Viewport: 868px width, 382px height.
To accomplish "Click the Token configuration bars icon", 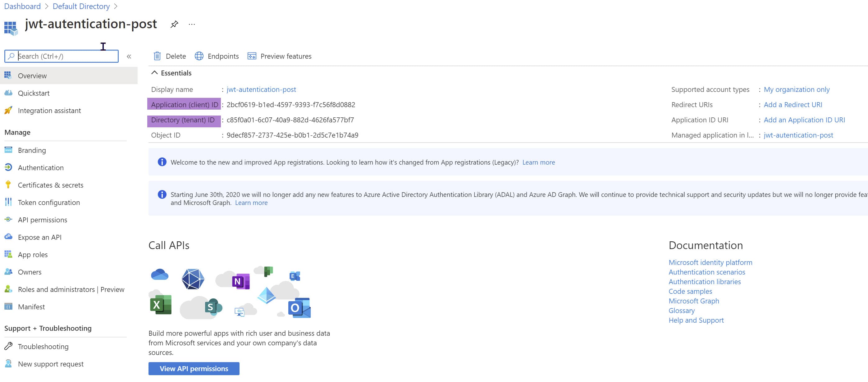I will [x=8, y=202].
